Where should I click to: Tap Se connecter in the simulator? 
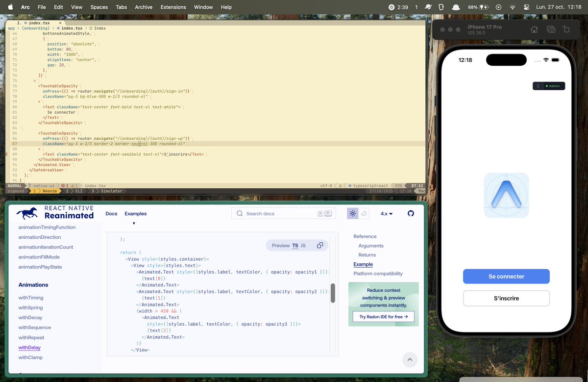[x=506, y=277]
